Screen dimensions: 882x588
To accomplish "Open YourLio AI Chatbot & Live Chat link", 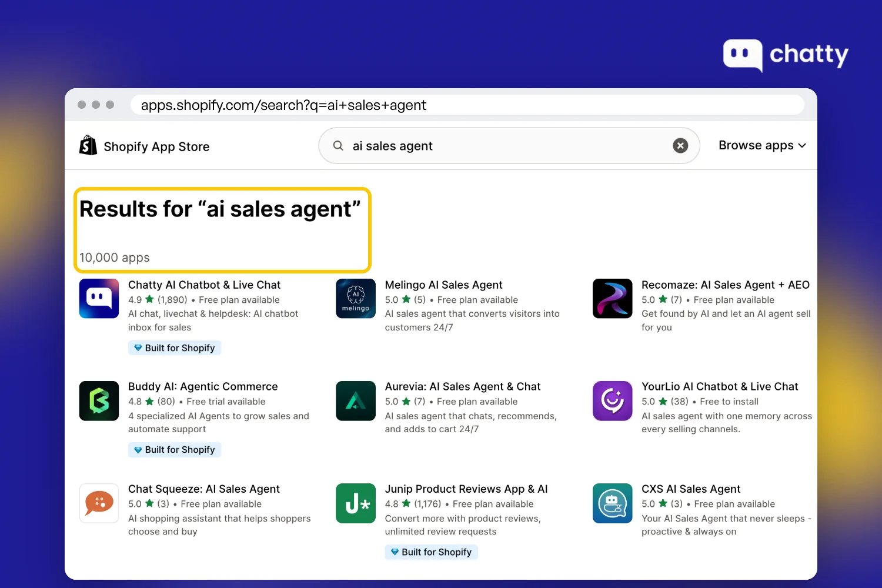I will pyautogui.click(x=720, y=387).
